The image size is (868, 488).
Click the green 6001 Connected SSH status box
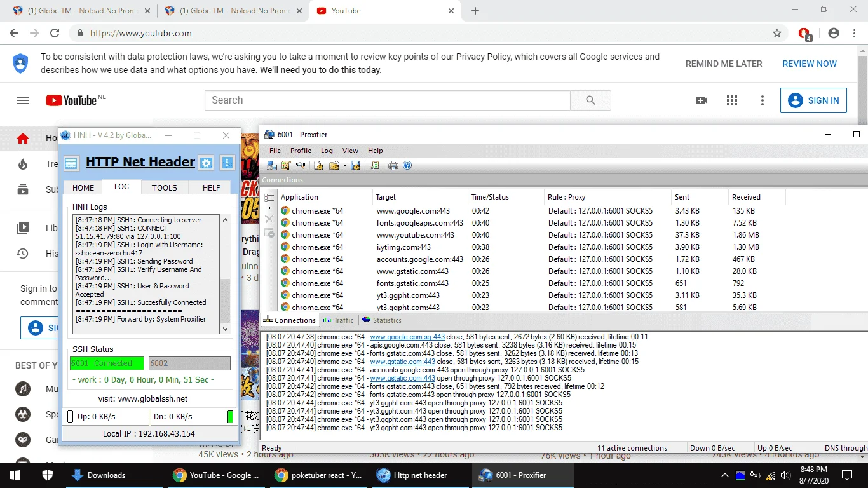click(107, 363)
